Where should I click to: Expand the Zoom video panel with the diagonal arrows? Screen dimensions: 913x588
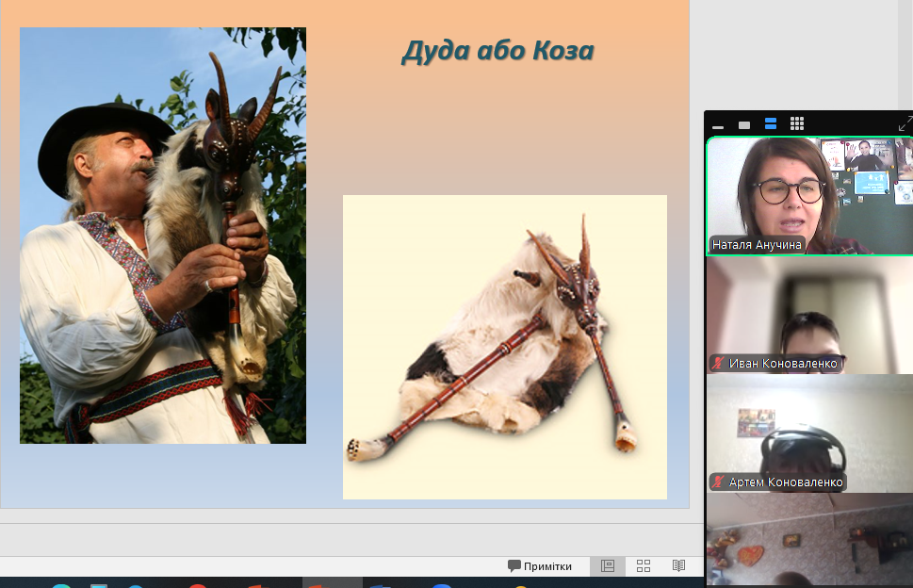tap(905, 123)
